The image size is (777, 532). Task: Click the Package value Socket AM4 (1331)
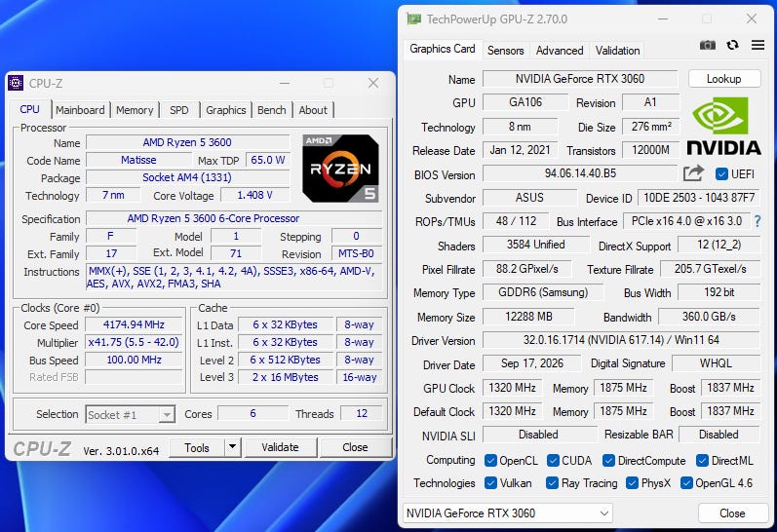188,177
